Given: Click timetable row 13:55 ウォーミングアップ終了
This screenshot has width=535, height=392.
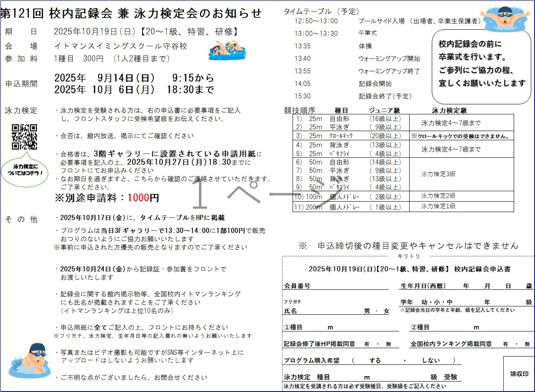Looking at the screenshot, I should click(x=357, y=71).
